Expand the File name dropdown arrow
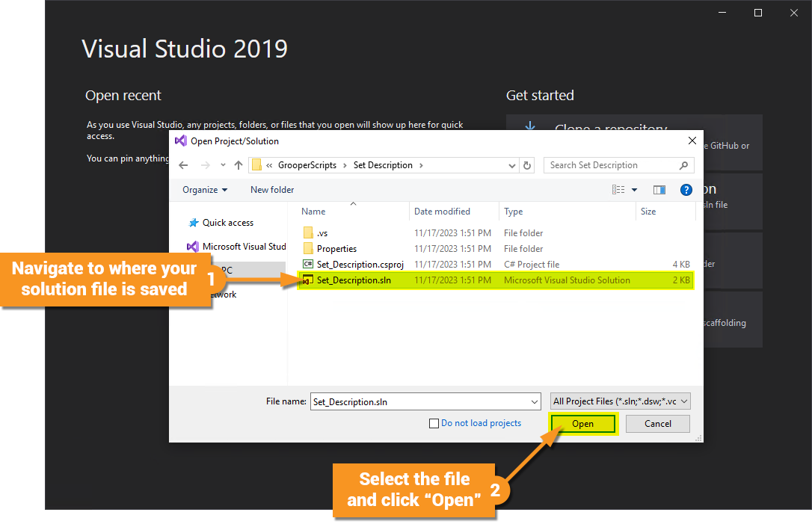Image resolution: width=812 pixels, height=524 pixels. click(535, 402)
